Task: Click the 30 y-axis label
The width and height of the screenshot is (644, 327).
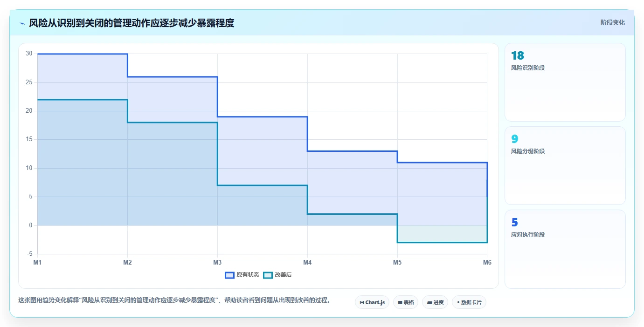Action: click(x=29, y=54)
